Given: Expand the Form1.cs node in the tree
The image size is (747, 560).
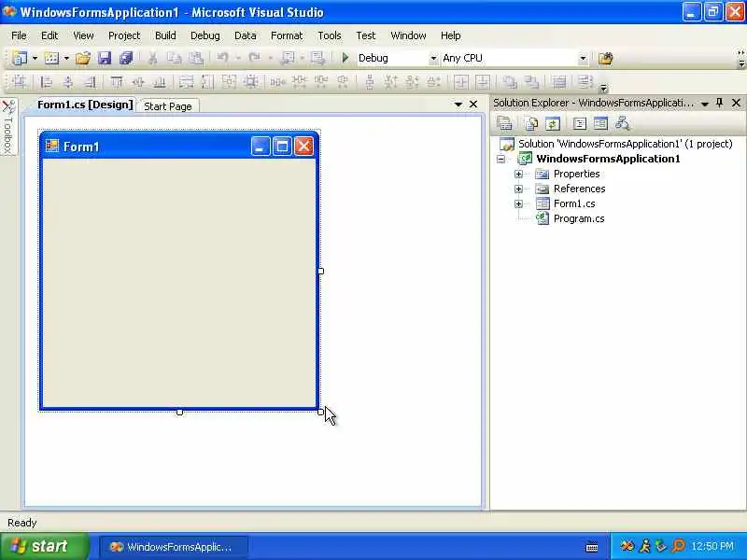Looking at the screenshot, I should pyautogui.click(x=519, y=203).
